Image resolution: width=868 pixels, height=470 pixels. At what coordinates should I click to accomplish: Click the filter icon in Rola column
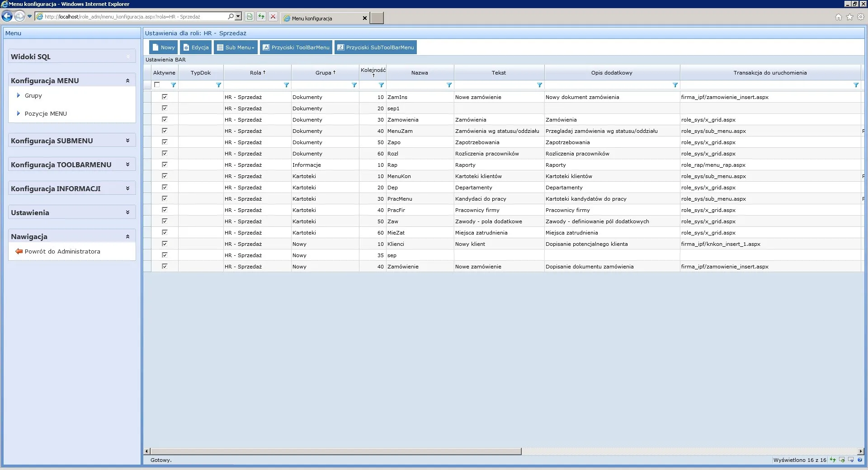tap(286, 85)
